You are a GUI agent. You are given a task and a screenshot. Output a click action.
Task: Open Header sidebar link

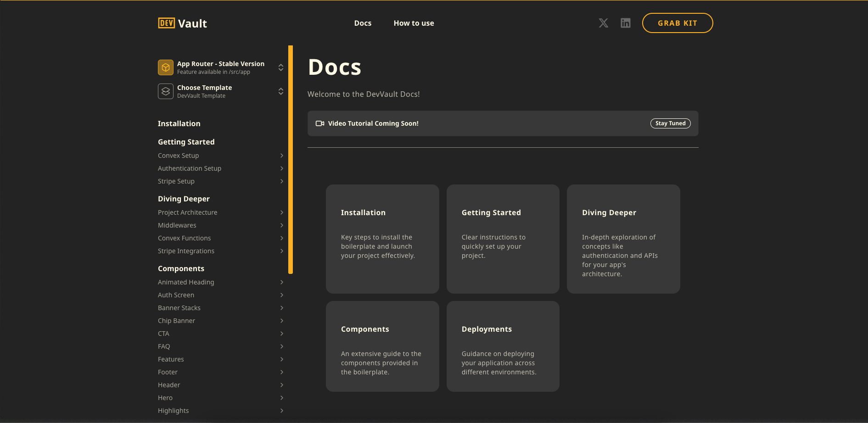pyautogui.click(x=169, y=385)
